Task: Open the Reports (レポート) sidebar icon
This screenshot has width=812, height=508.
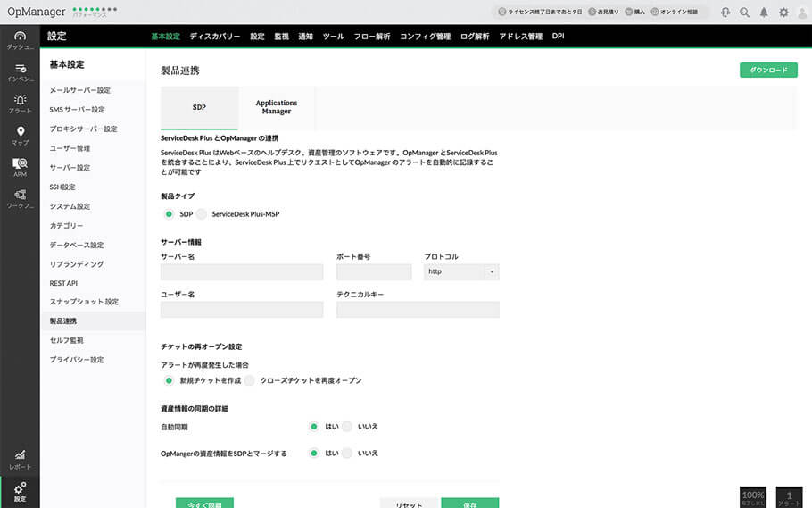Action: point(20,459)
